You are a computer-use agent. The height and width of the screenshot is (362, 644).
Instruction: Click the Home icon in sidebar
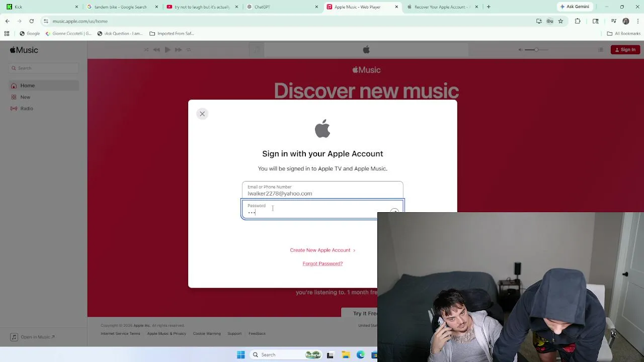click(14, 85)
